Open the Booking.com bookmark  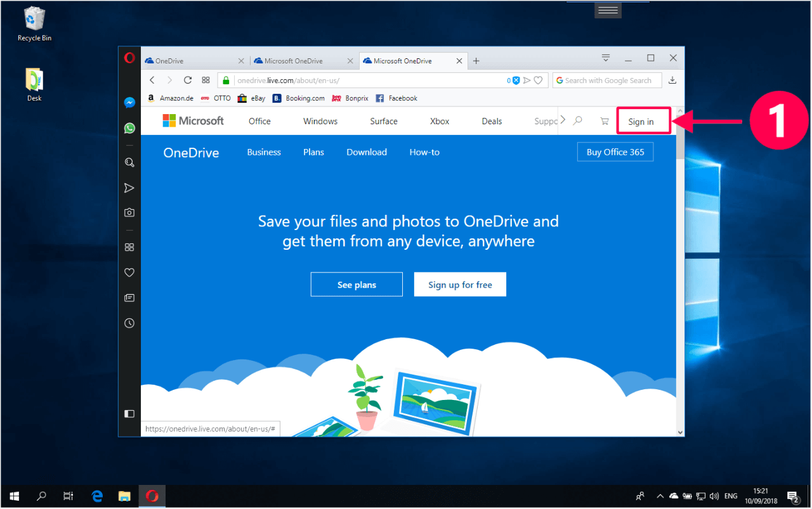(299, 98)
